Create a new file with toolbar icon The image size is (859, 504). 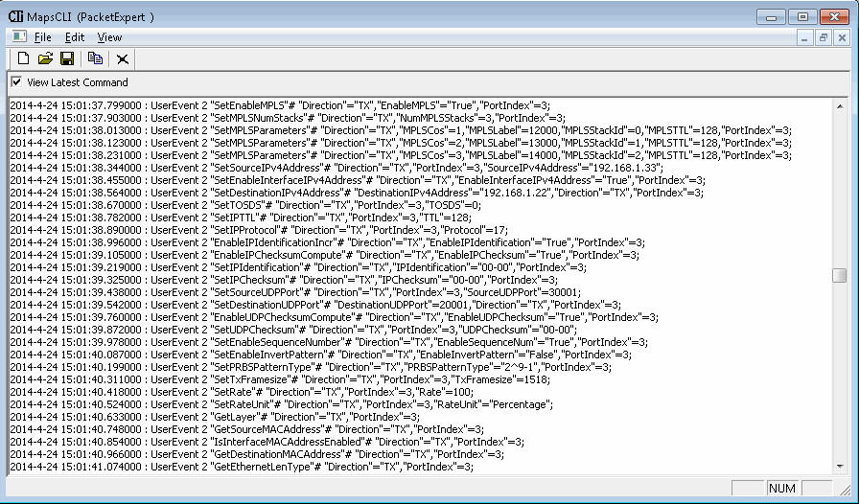pyautogui.click(x=24, y=58)
